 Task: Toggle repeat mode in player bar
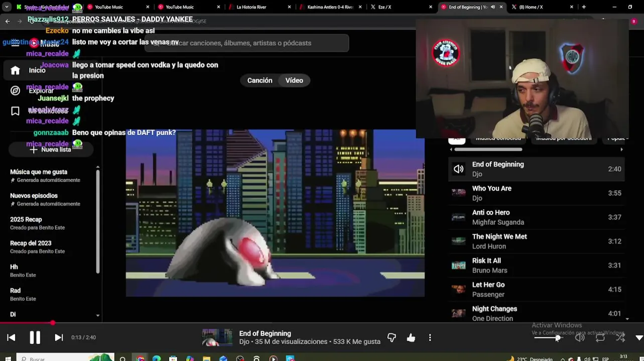[600, 337]
